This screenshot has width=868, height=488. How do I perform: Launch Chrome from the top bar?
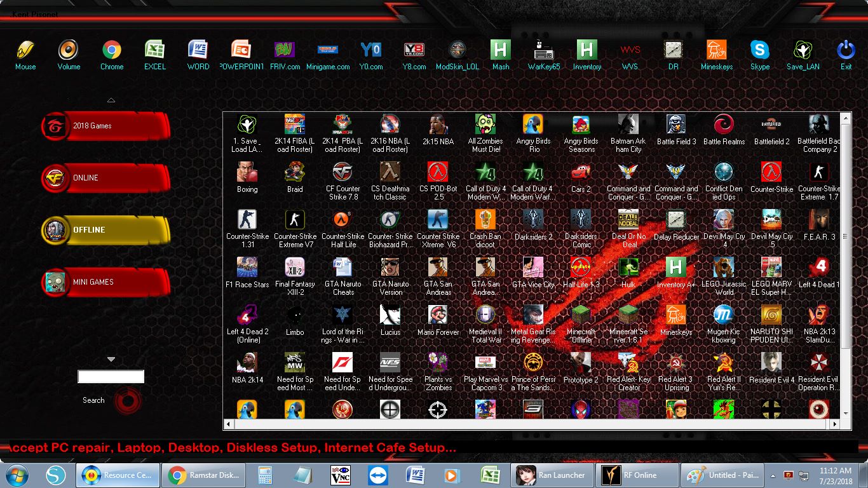[112, 55]
